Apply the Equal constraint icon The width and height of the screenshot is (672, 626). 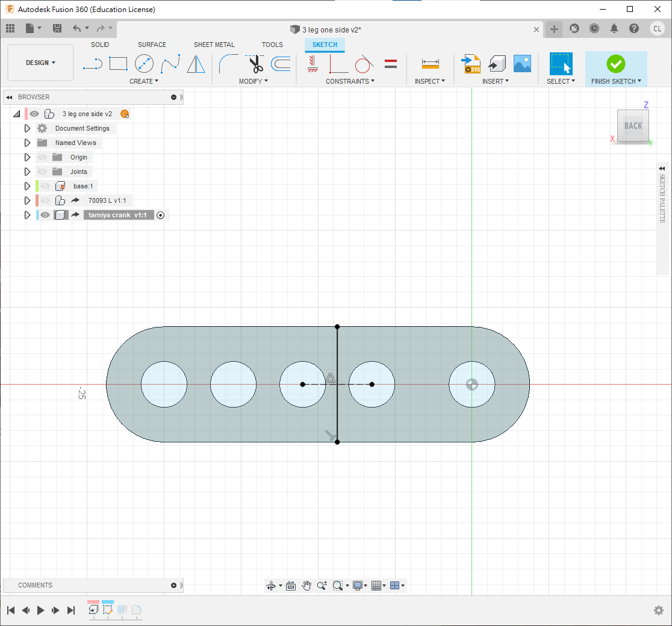(390, 63)
